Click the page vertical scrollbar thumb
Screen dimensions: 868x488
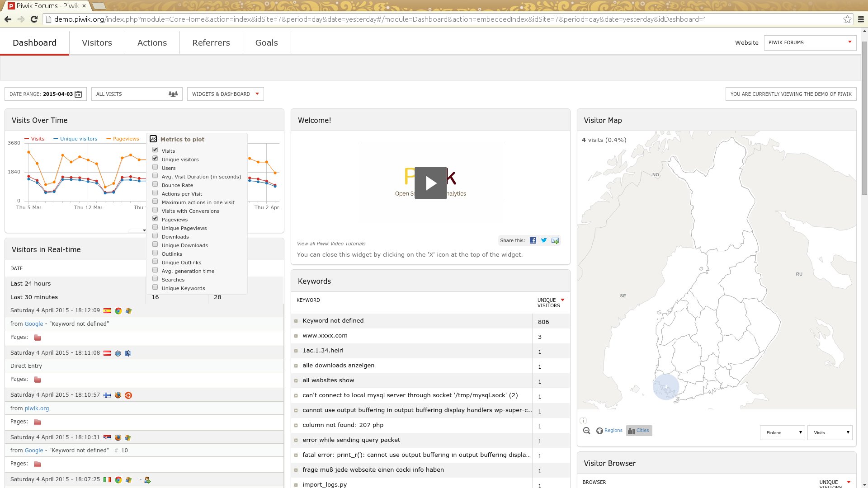click(x=864, y=117)
